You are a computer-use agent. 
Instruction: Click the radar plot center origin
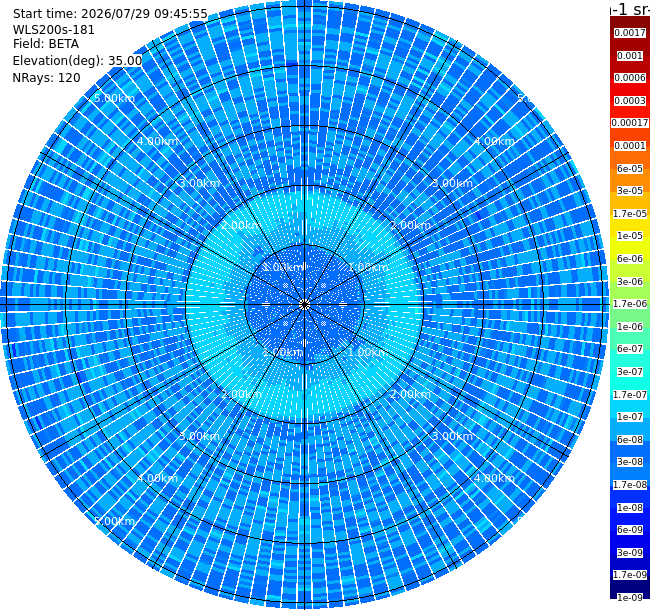click(x=304, y=305)
